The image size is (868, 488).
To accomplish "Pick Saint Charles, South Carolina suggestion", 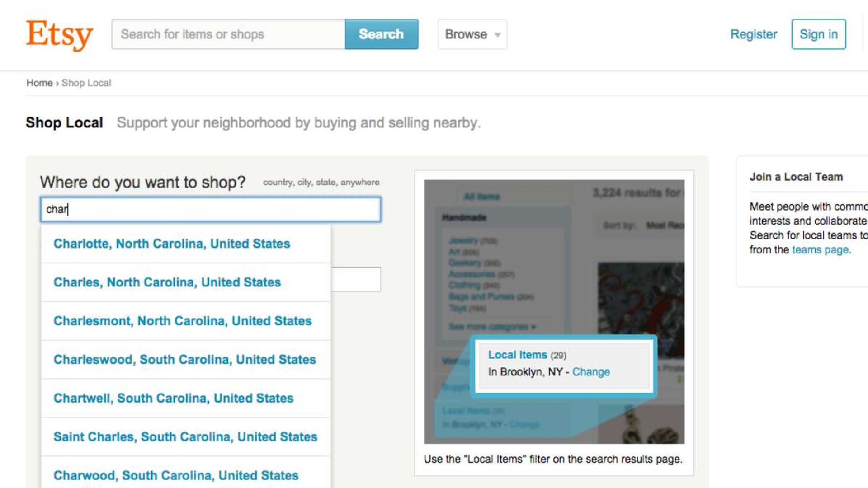I will [x=185, y=437].
